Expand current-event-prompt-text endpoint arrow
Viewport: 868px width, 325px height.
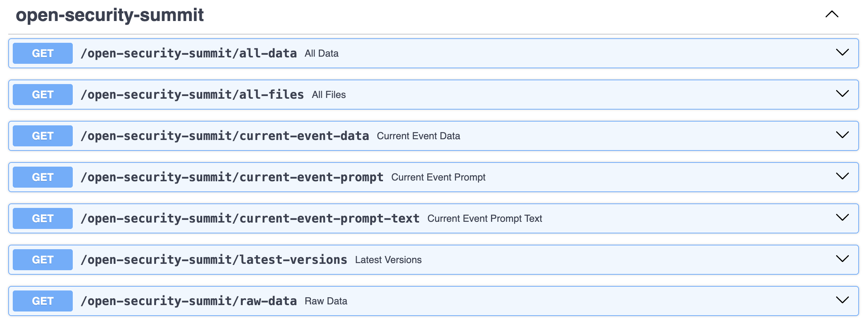(x=842, y=218)
